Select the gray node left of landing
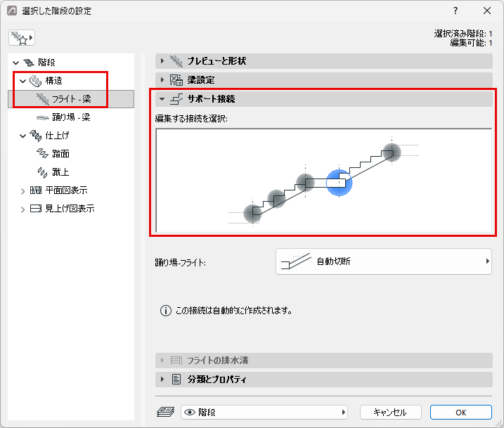The width and height of the screenshot is (504, 428). pos(305,183)
